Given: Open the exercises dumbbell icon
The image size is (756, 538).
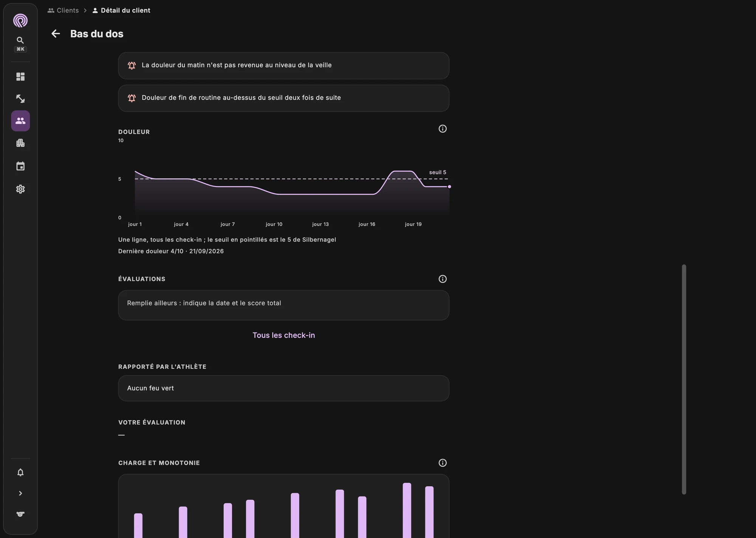Looking at the screenshot, I should click(20, 99).
